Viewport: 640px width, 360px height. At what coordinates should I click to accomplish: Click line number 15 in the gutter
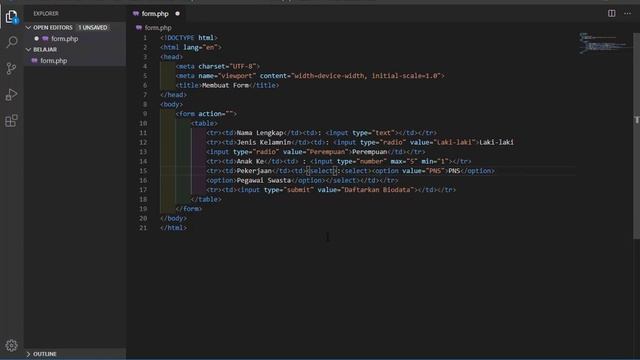143,171
